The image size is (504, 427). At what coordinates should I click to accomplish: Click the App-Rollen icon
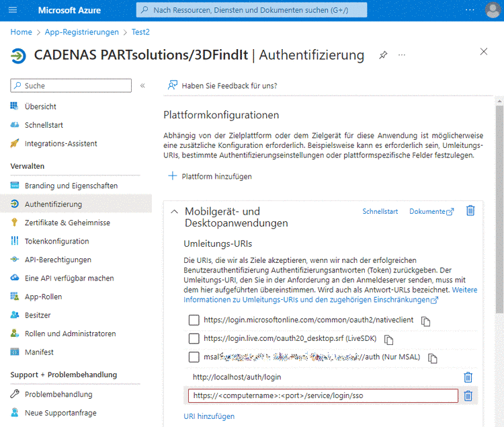[15, 296]
